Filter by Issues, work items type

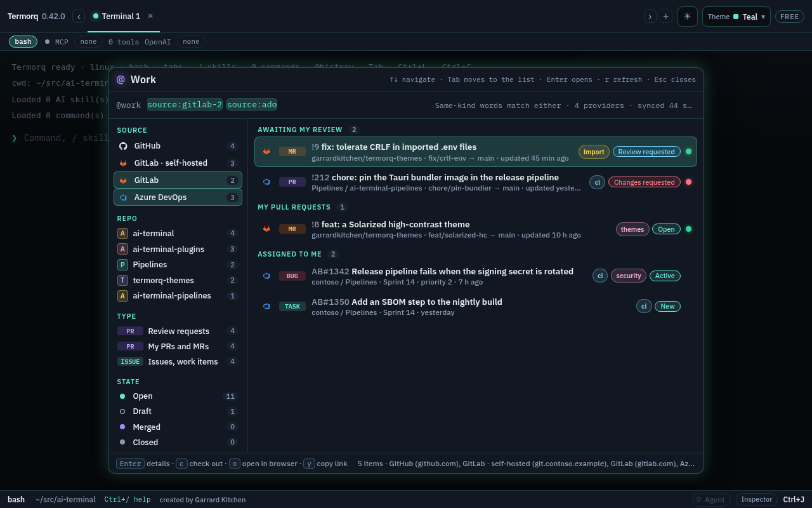point(178,361)
